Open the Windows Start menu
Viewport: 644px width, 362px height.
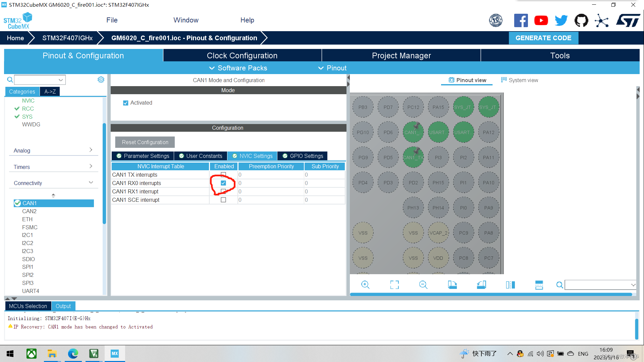(10, 354)
